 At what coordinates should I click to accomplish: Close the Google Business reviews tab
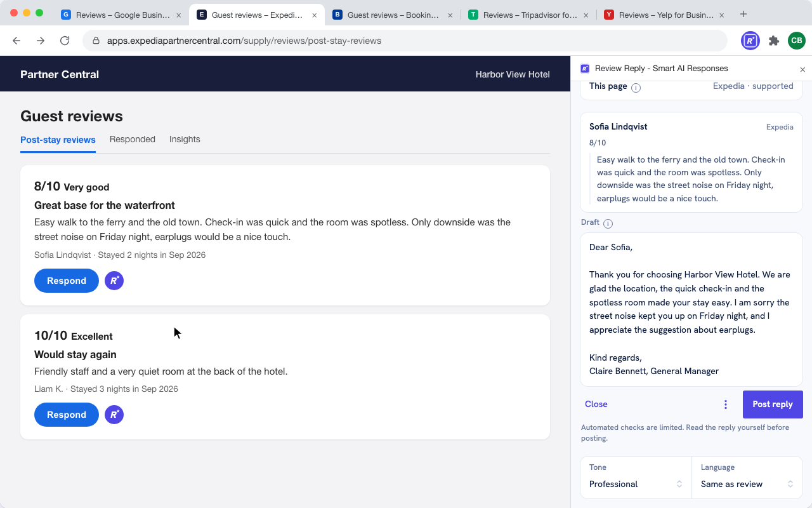click(179, 15)
